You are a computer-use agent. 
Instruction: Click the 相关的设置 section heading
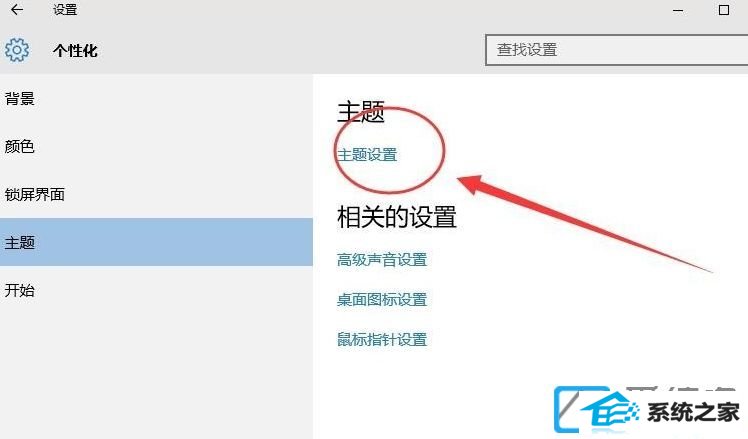click(397, 217)
